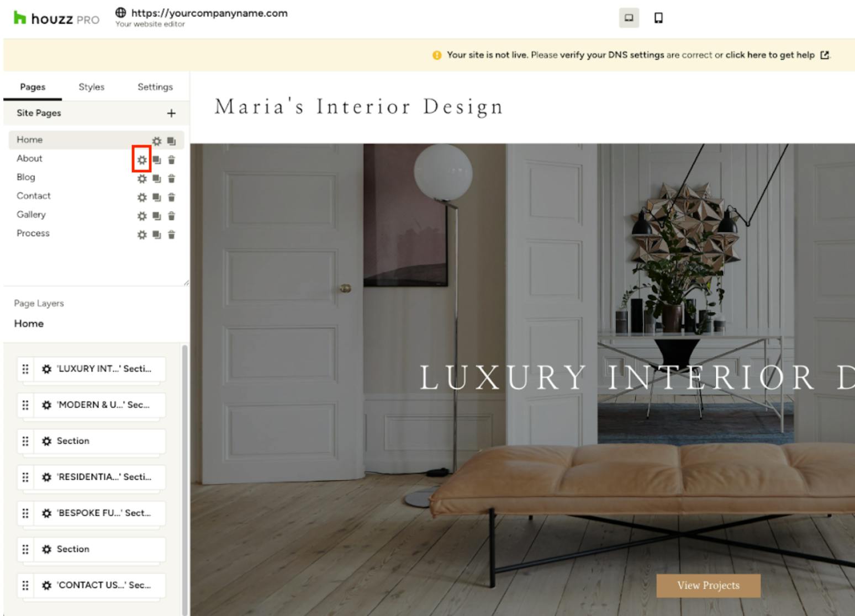Open gear for 'CONTACT US...' section layer
Screen dimensions: 855x616
pos(47,585)
